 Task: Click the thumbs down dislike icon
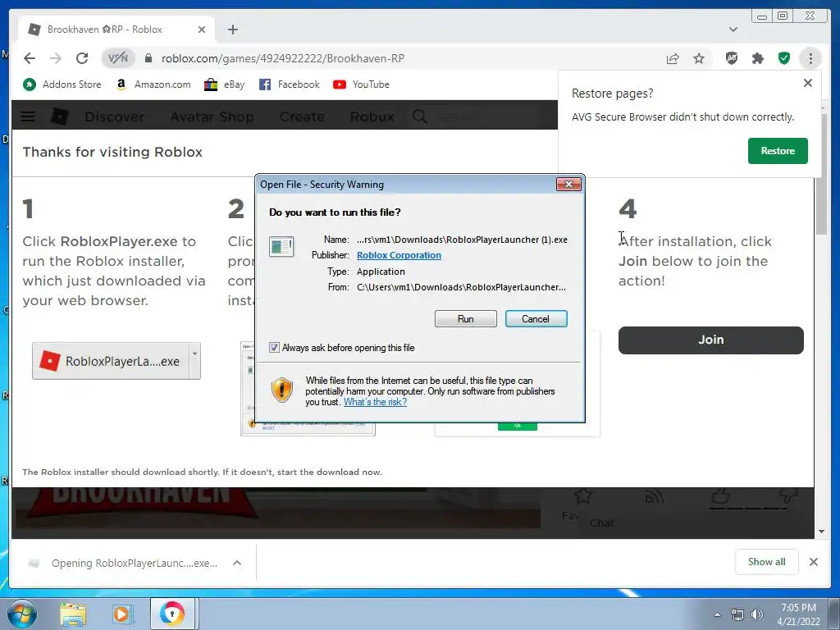787,495
